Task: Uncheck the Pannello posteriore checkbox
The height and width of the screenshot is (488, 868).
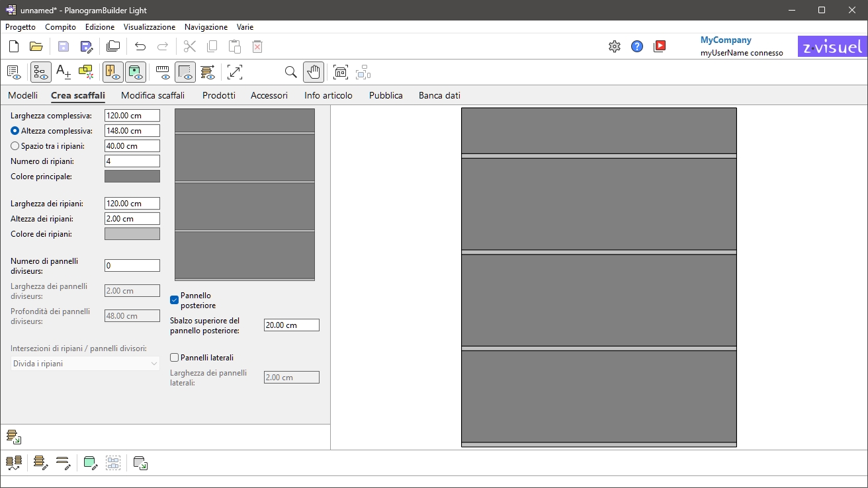Action: [x=175, y=300]
